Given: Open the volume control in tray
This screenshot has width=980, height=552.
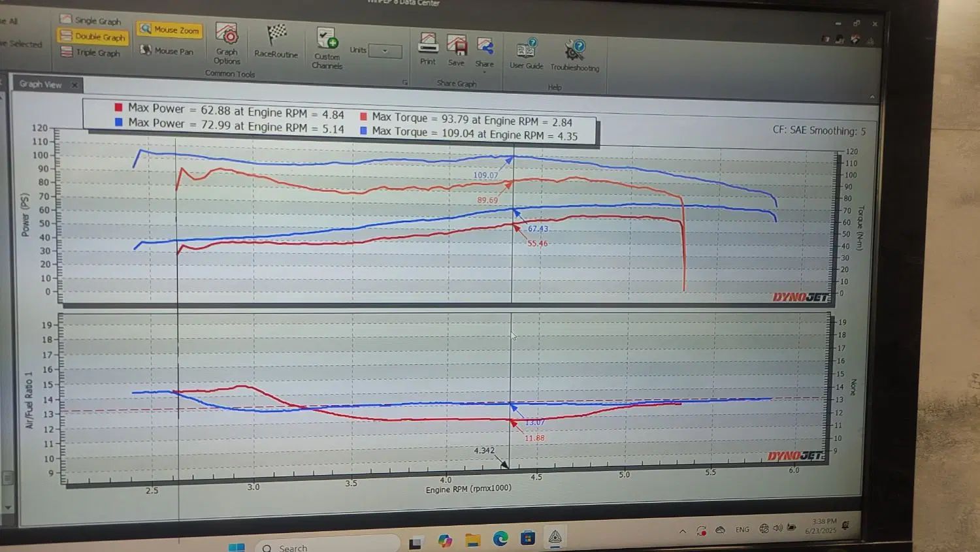Looking at the screenshot, I should click(777, 528).
